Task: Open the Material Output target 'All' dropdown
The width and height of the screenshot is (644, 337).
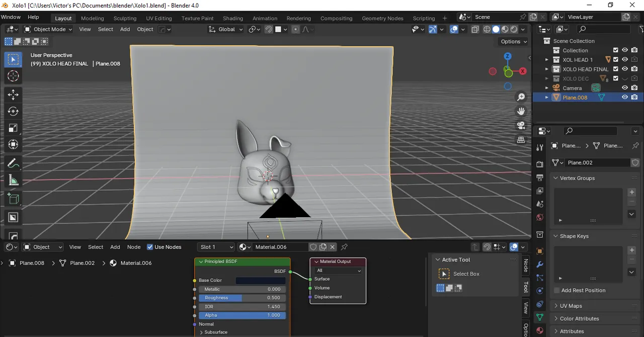Action: coord(338,271)
